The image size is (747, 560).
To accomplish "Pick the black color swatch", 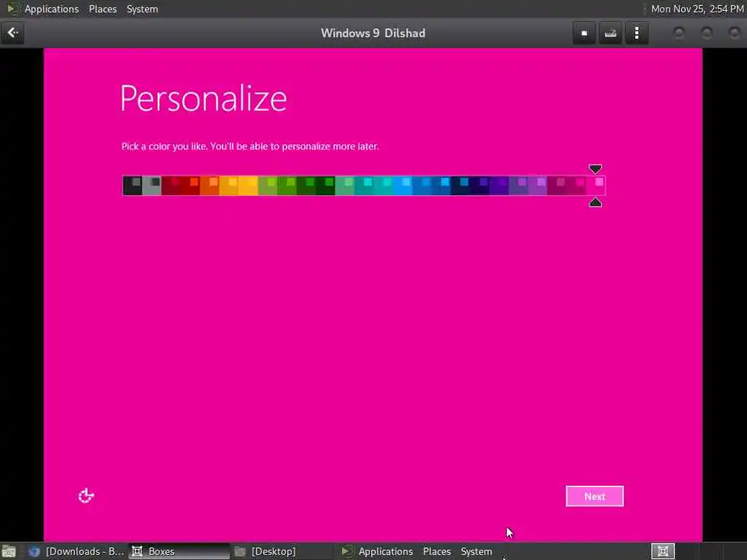I will [133, 186].
